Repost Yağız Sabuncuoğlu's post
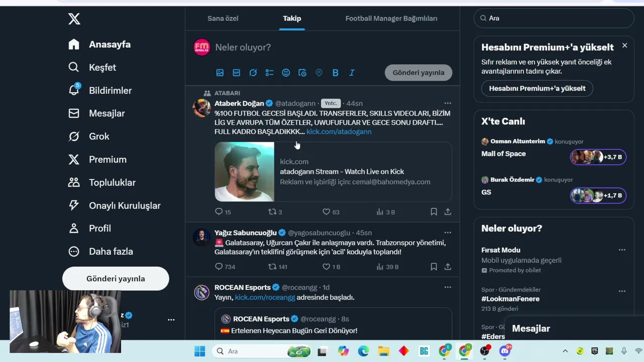The height and width of the screenshot is (362, 644). (278, 266)
